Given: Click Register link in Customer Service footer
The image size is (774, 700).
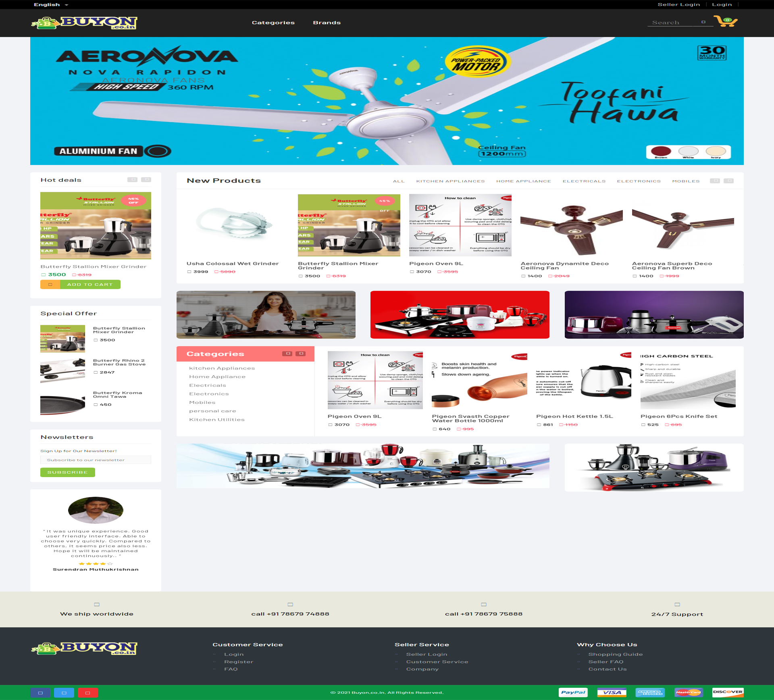Looking at the screenshot, I should 239,662.
